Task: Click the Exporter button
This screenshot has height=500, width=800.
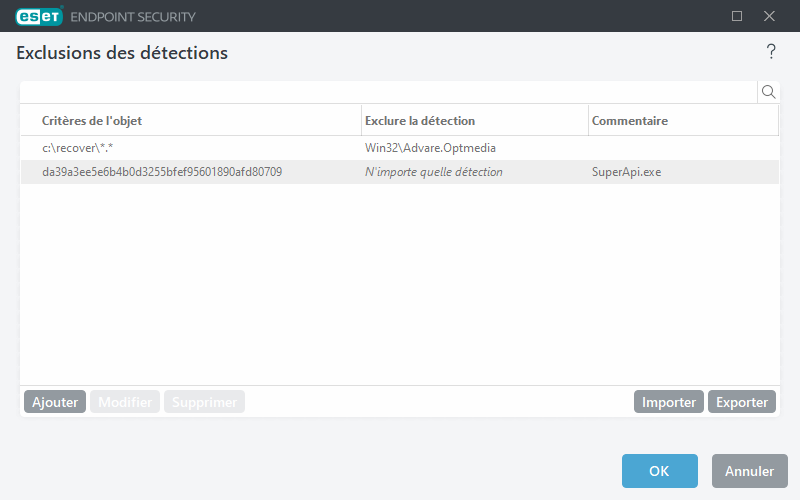Action: pyautogui.click(x=742, y=402)
